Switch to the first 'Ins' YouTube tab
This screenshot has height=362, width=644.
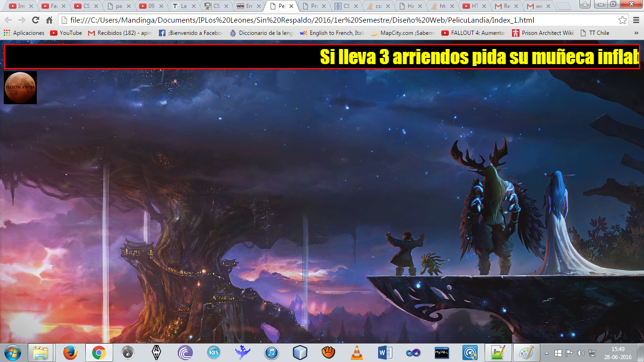[x=21, y=6]
